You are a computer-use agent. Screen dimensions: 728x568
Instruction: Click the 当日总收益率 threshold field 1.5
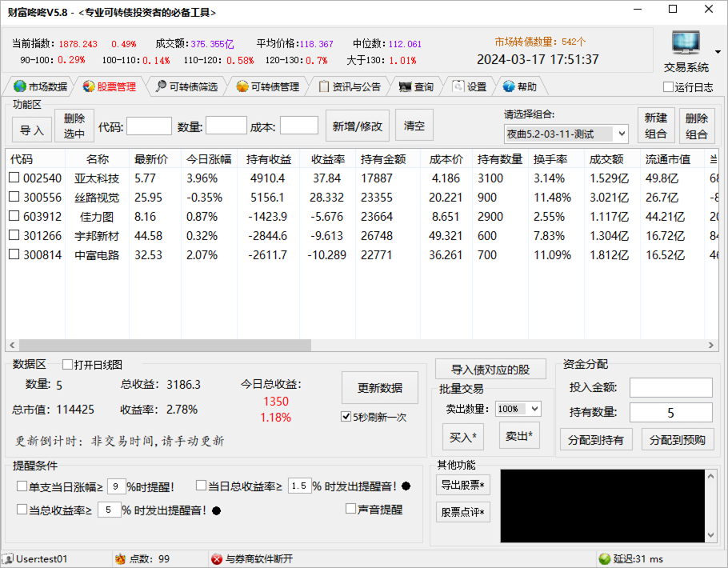tap(299, 486)
